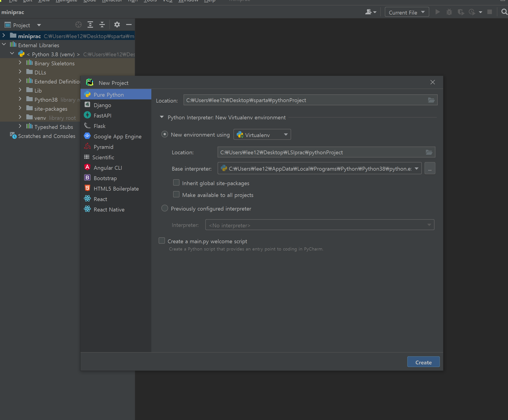
Task: Click the Profile icon in the top toolbar
Action: tap(472, 12)
